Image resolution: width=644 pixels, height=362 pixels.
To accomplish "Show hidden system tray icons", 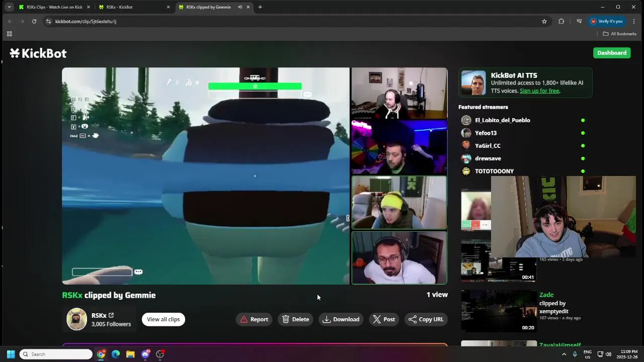I will [564, 354].
